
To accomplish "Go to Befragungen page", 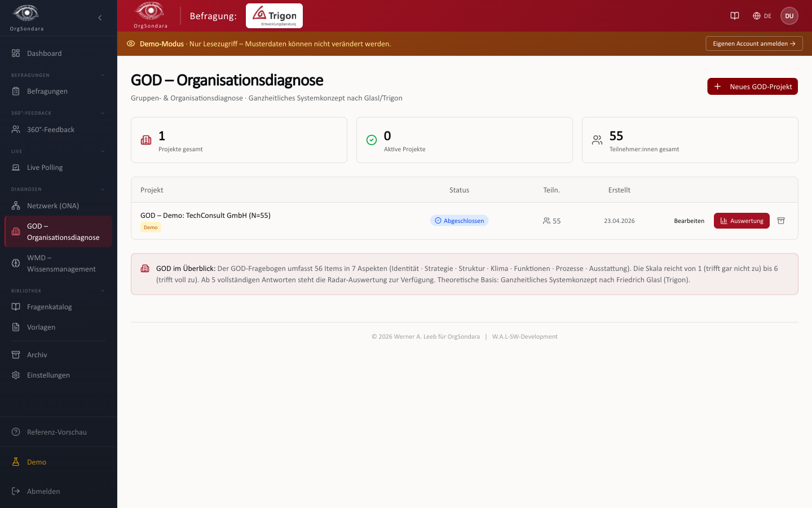I will pos(59,91).
